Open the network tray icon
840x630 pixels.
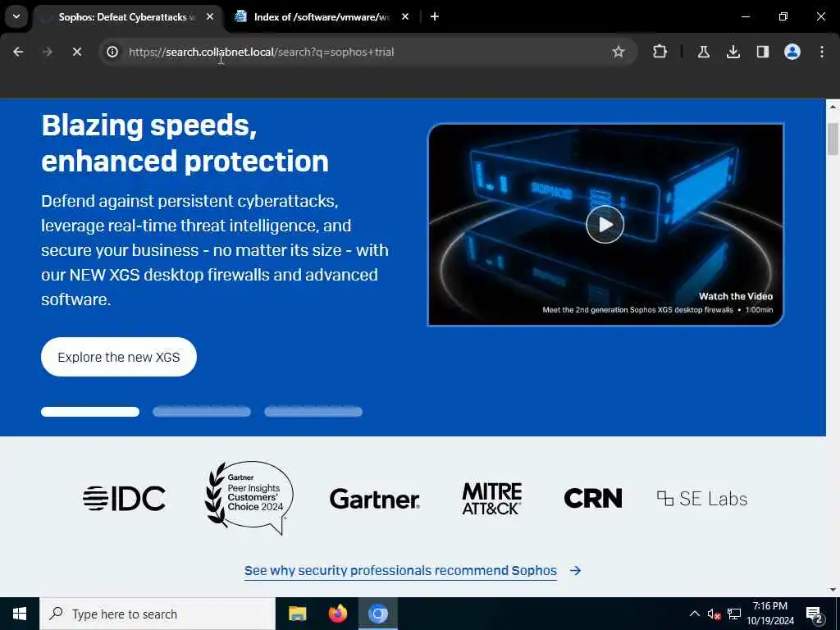734,614
